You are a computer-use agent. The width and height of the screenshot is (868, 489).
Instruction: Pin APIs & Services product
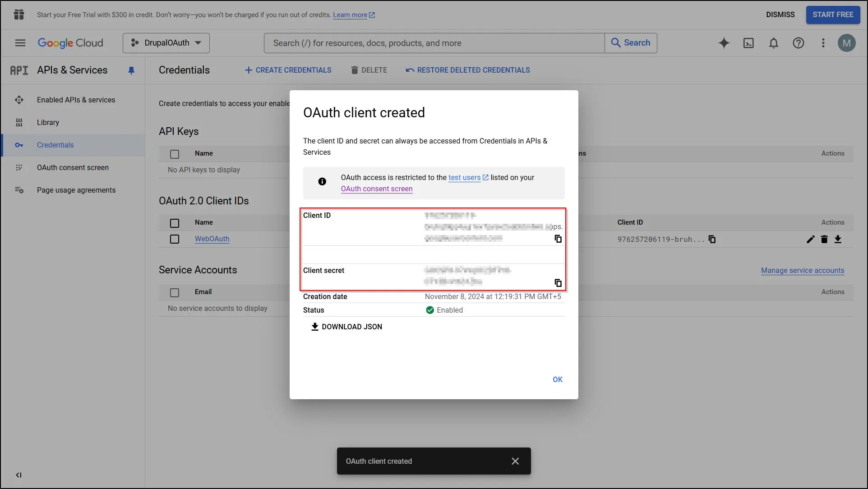(x=131, y=70)
